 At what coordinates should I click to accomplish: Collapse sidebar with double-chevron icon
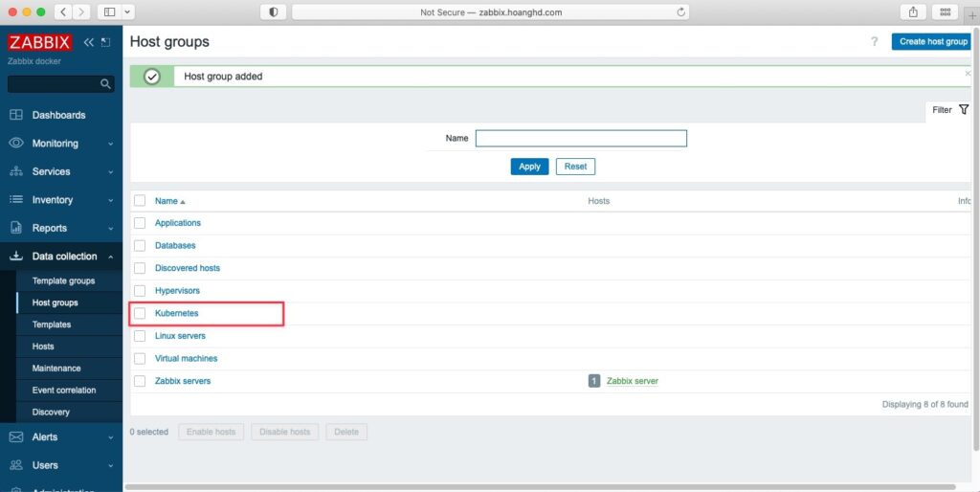point(88,42)
